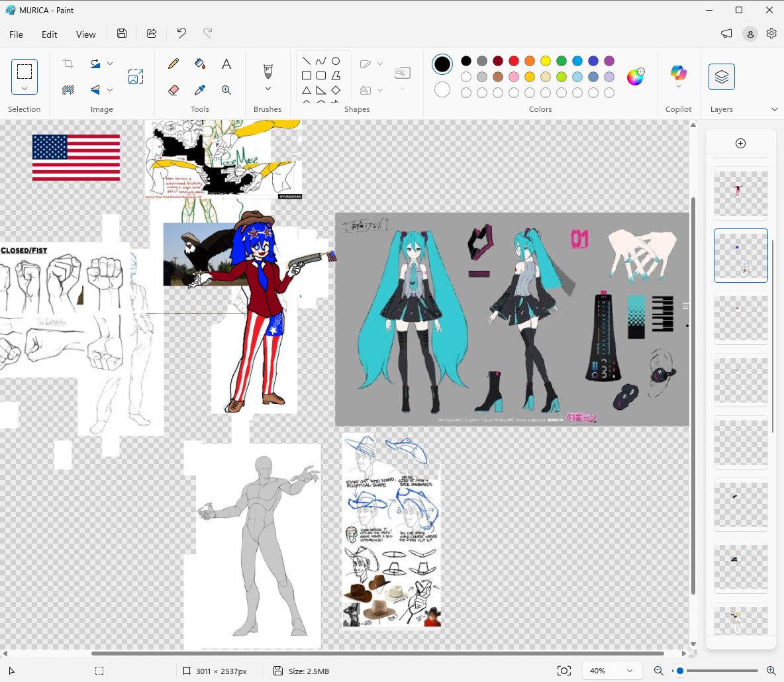
Task: Select the Color picker eyedropper tool
Action: [200, 90]
